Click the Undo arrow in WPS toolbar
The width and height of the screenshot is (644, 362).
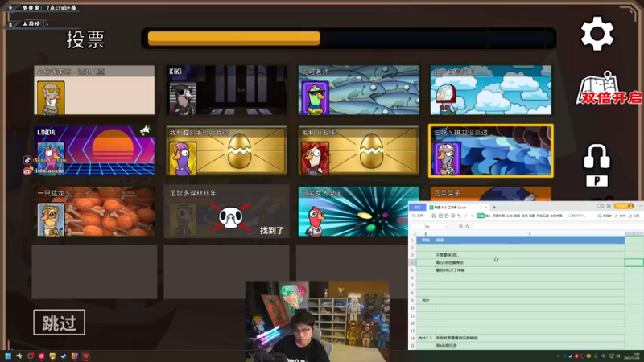(x=459, y=216)
